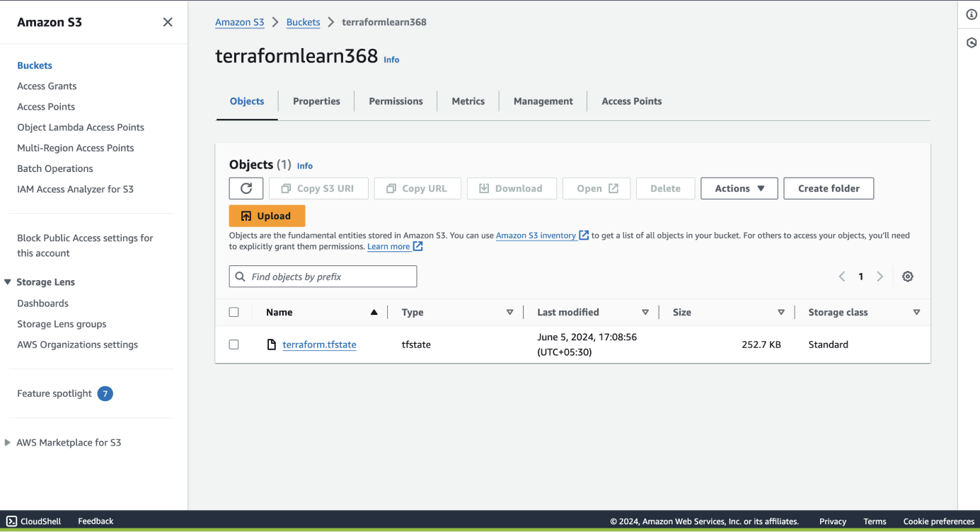The width and height of the screenshot is (980, 532).
Task: Focus the Find objects by prefix field
Action: [x=330, y=277]
